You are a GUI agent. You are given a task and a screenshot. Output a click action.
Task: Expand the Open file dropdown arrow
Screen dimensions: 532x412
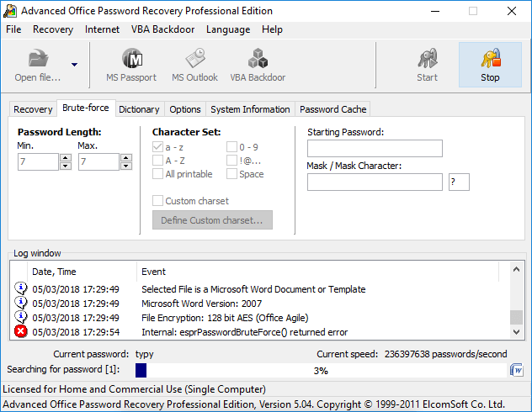[74, 65]
